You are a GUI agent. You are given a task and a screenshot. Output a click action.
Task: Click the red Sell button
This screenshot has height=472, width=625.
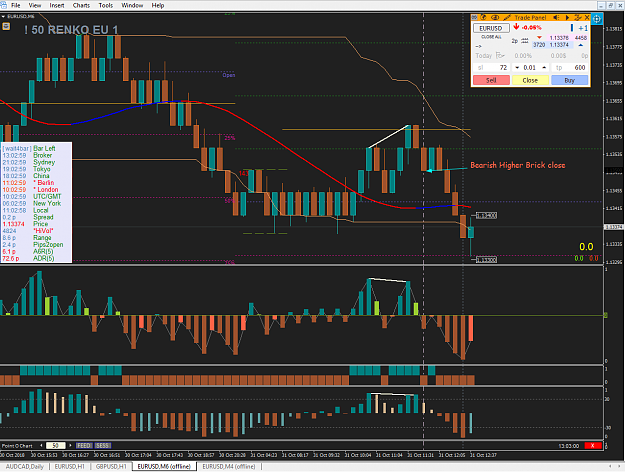click(491, 80)
